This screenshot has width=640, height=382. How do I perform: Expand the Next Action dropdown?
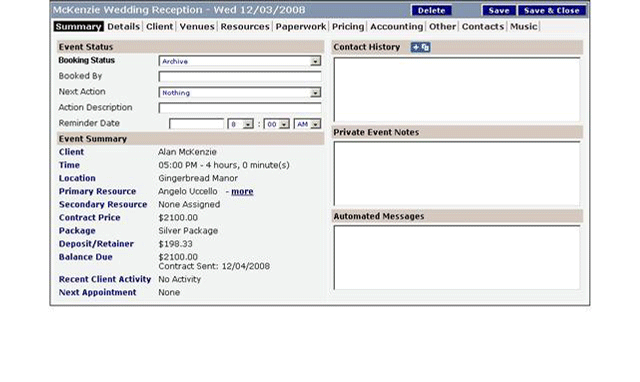240,93
